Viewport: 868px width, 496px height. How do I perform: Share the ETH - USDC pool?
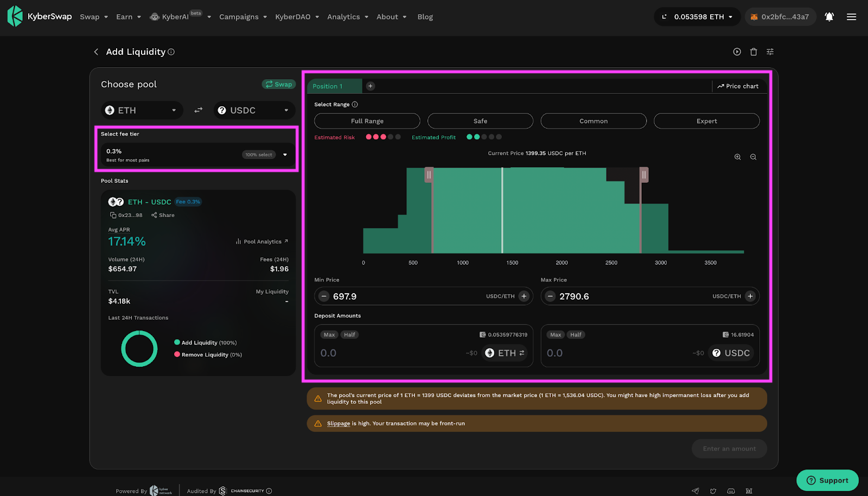[x=163, y=215]
